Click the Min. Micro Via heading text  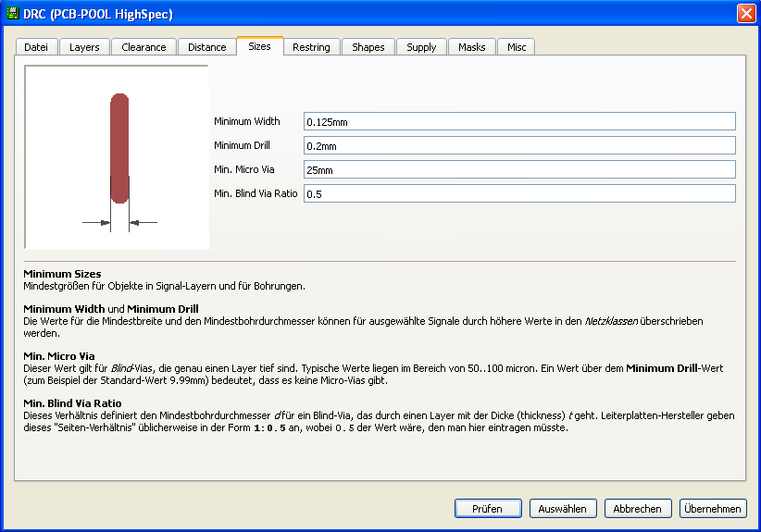tap(59, 356)
